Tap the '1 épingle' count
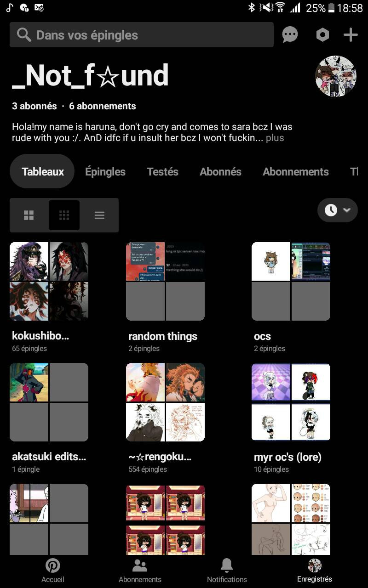 tap(26, 469)
